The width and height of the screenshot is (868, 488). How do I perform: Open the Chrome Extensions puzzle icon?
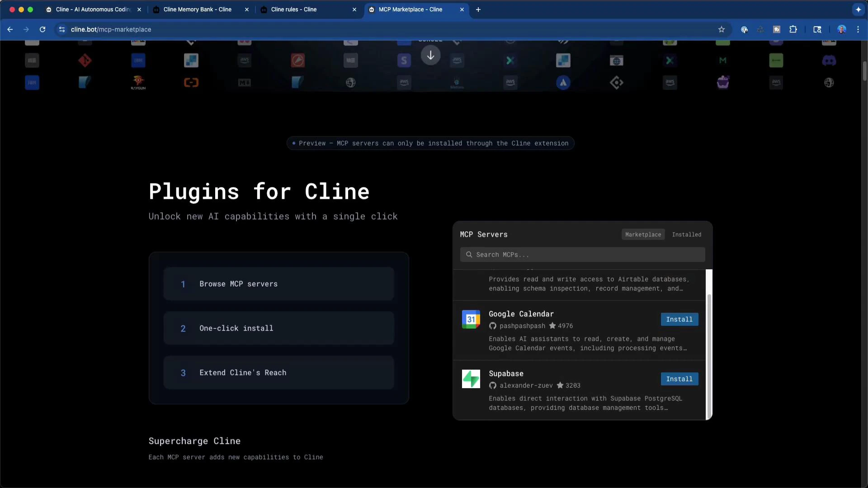point(793,29)
